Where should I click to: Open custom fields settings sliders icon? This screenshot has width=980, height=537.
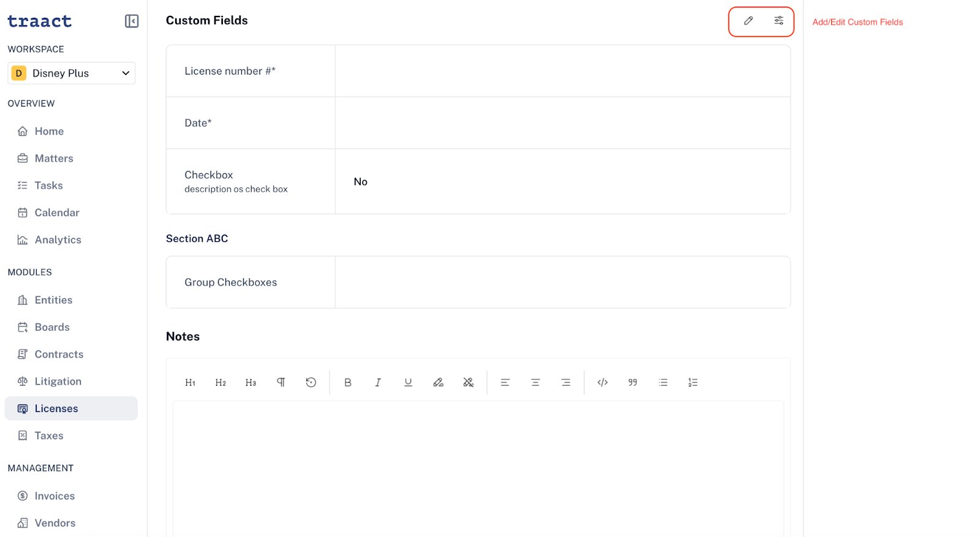click(778, 21)
